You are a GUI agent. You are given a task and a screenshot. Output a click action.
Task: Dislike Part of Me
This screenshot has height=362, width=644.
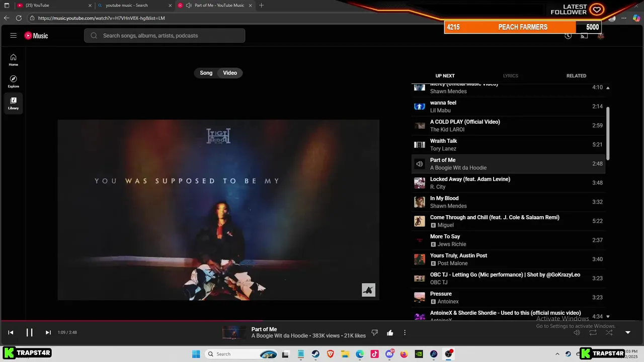(x=374, y=332)
